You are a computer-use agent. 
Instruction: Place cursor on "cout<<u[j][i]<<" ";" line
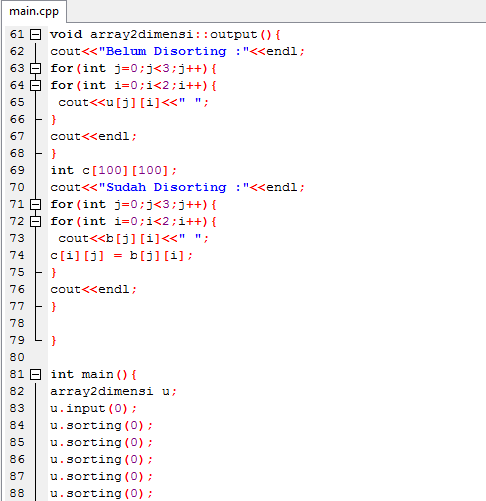point(133,102)
